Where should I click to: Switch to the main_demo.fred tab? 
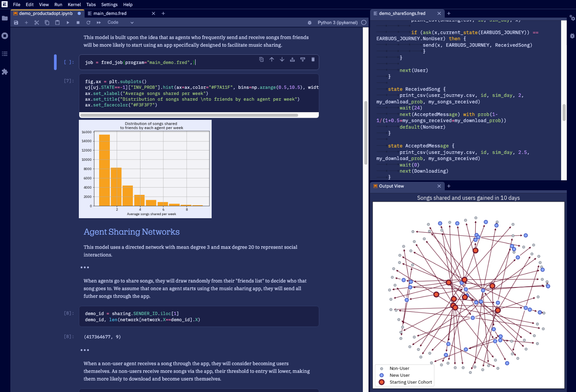110,13
